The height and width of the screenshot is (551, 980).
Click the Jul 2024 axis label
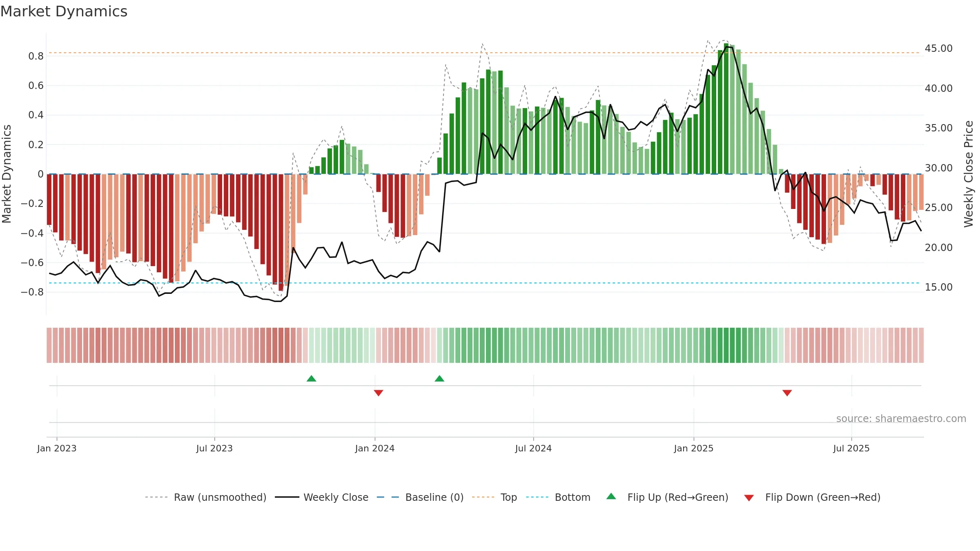[x=533, y=448]
